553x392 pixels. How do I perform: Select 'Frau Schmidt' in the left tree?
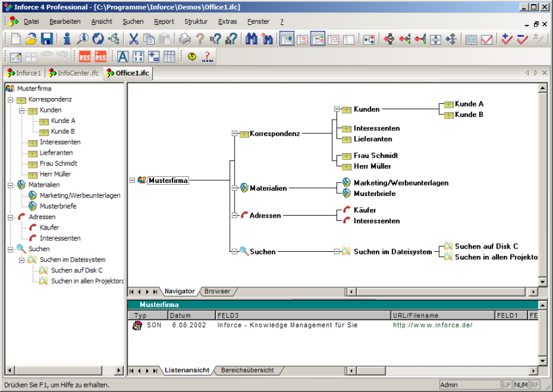tap(58, 163)
